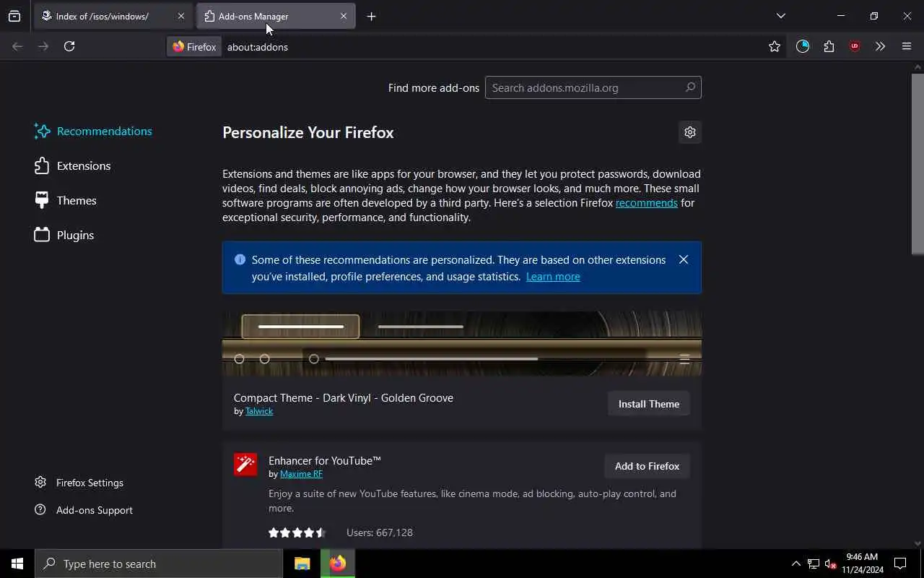The image size is (924, 578).
Task: Show hidden system tray icons
Action: tap(796, 564)
